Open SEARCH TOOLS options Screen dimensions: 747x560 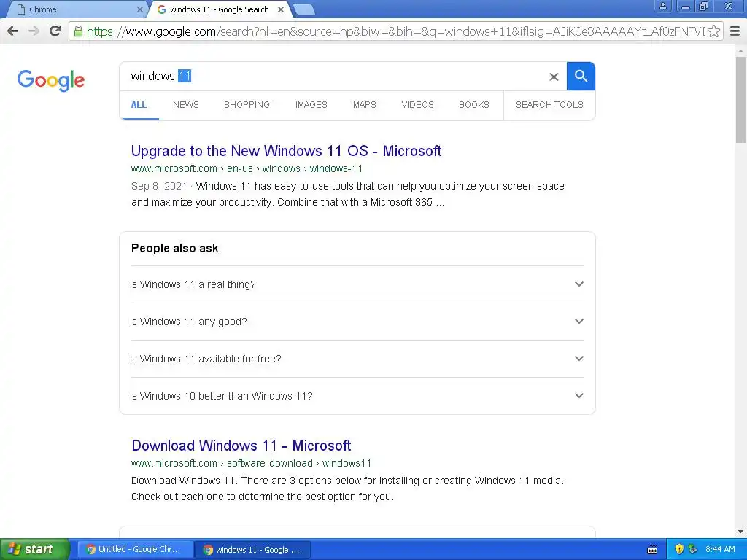549,105
